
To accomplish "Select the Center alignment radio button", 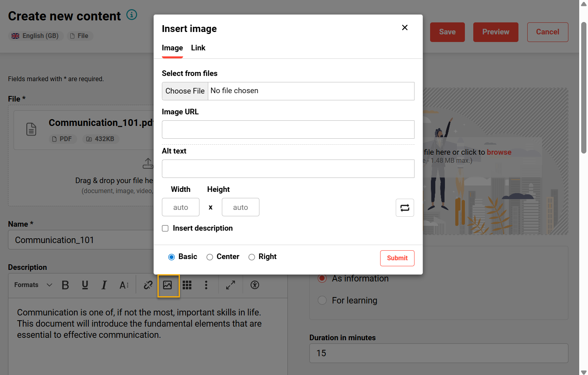I will (x=210, y=257).
